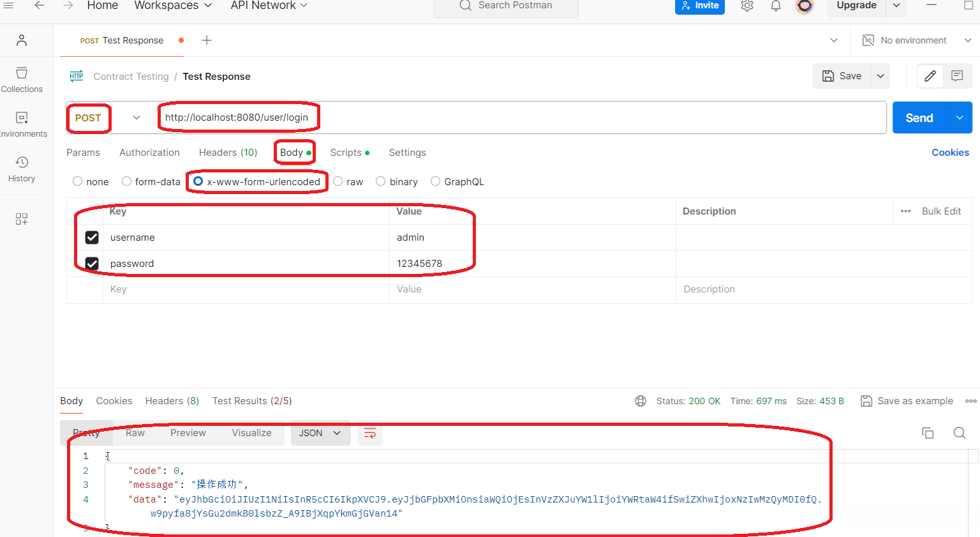
Task: Open the tabs overflow chevron
Action: coord(834,40)
